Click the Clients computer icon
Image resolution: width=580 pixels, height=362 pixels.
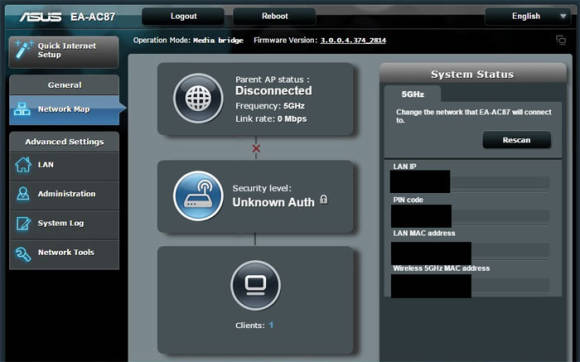tap(256, 285)
